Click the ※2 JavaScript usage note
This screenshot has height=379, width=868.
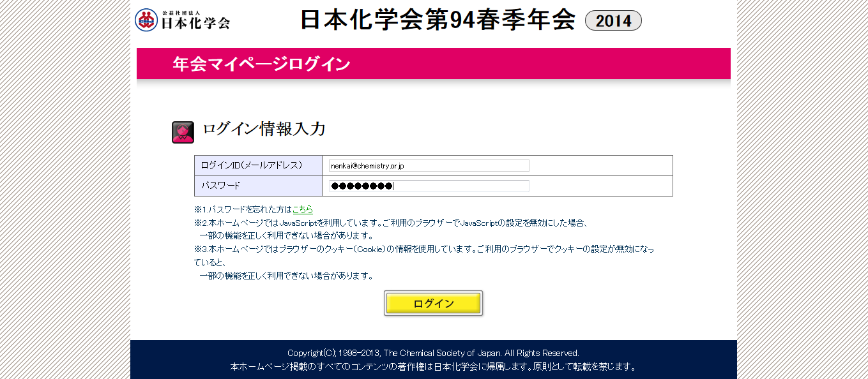click(x=390, y=223)
